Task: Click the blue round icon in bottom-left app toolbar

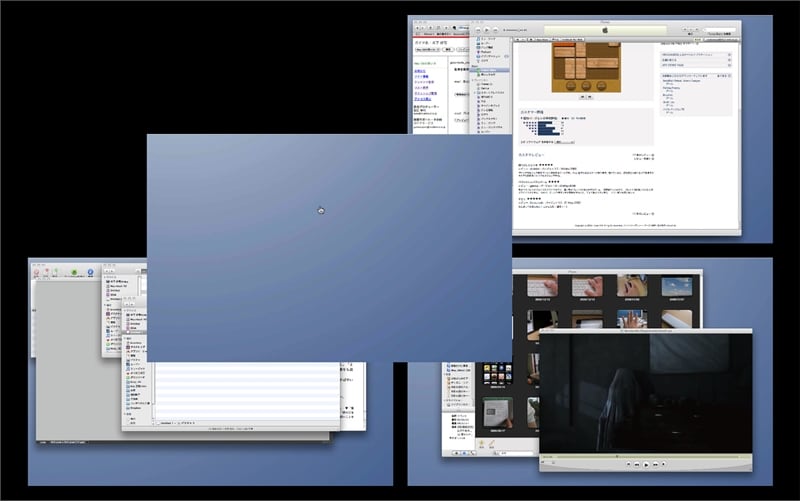Action: [x=89, y=272]
